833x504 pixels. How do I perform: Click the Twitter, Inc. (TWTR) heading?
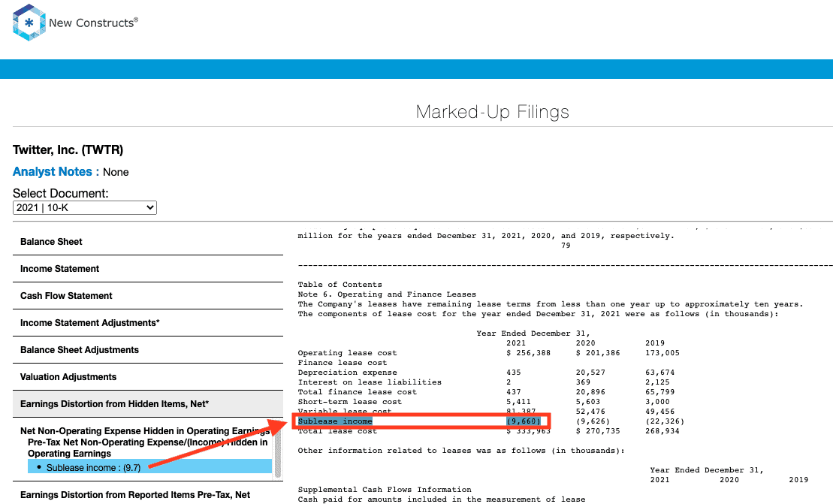pyautogui.click(x=68, y=149)
